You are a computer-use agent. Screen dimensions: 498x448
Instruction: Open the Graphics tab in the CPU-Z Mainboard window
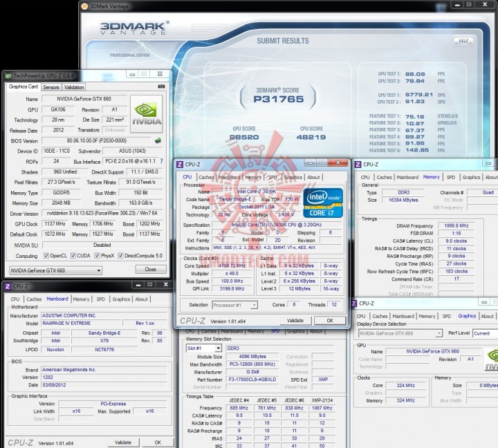tap(121, 299)
